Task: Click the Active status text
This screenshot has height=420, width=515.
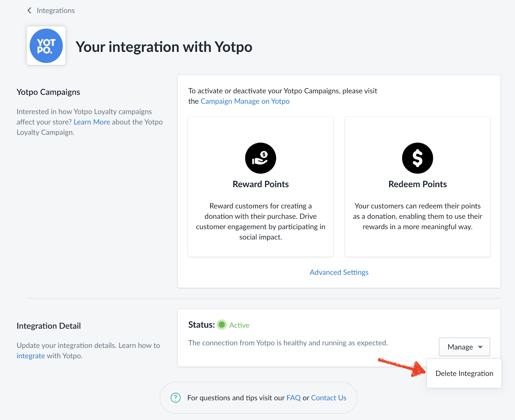Action: tap(239, 325)
